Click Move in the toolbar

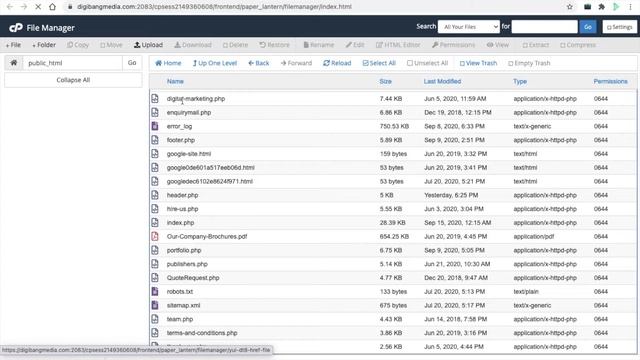coord(111,45)
